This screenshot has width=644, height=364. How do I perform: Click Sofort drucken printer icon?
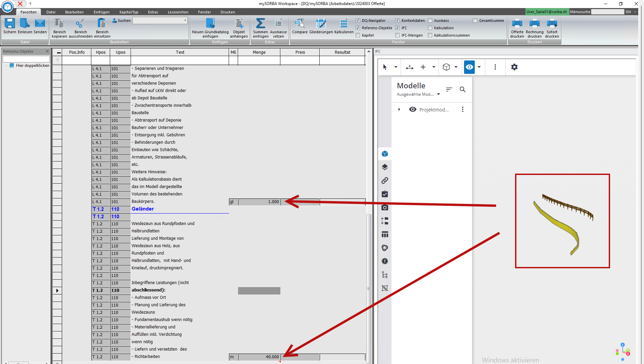552,24
